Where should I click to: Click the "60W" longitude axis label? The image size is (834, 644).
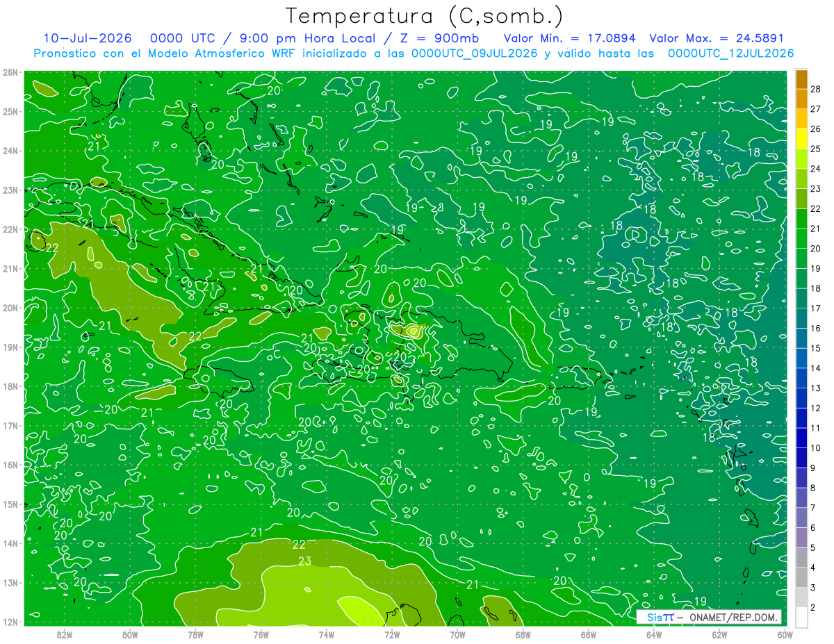tap(785, 634)
